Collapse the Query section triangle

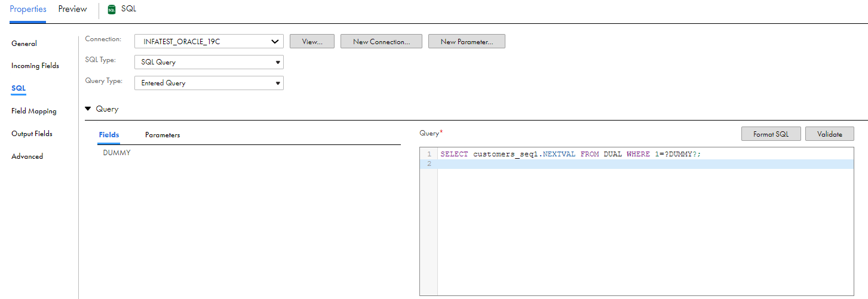pyautogui.click(x=88, y=109)
